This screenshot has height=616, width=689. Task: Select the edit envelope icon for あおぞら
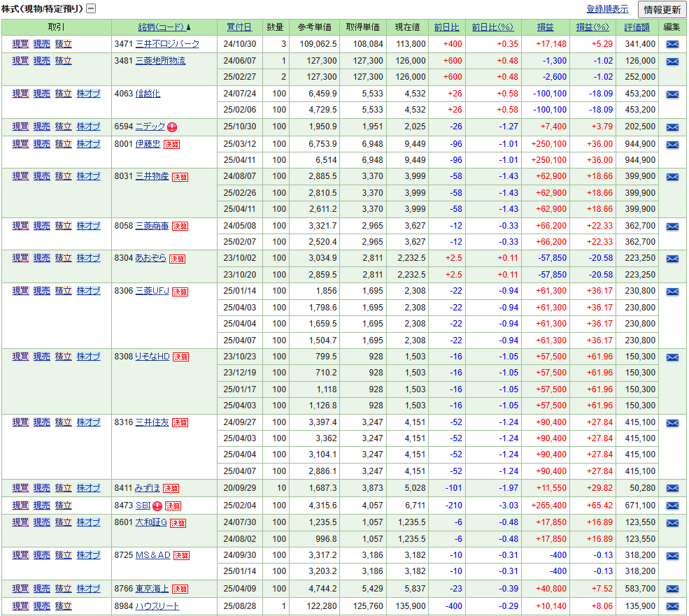[672, 258]
